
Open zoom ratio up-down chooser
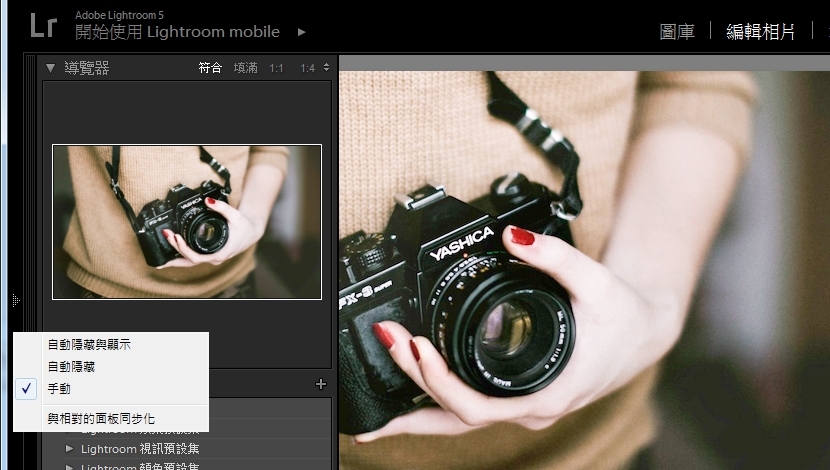[x=326, y=67]
